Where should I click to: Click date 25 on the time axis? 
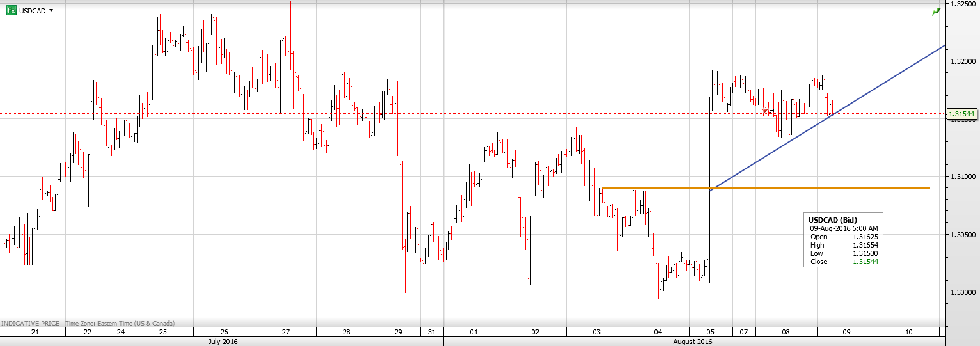coord(162,333)
